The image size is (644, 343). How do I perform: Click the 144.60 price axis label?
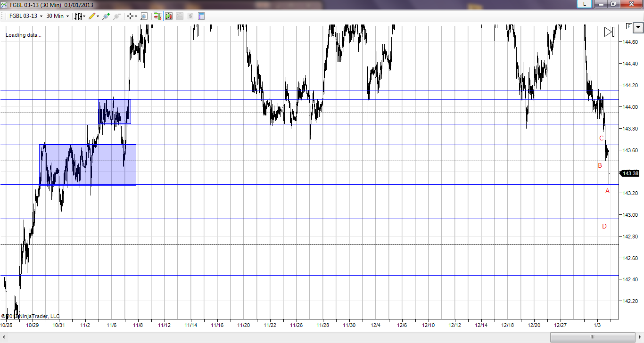coord(630,42)
